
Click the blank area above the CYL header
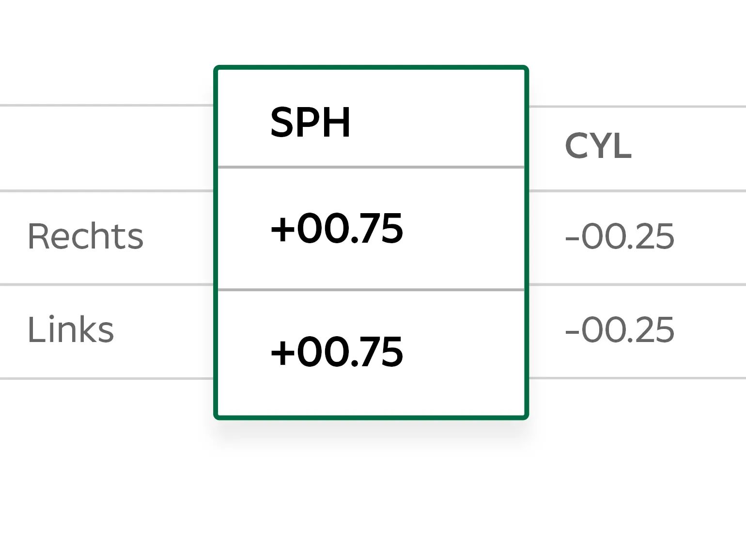pyautogui.click(x=637, y=53)
